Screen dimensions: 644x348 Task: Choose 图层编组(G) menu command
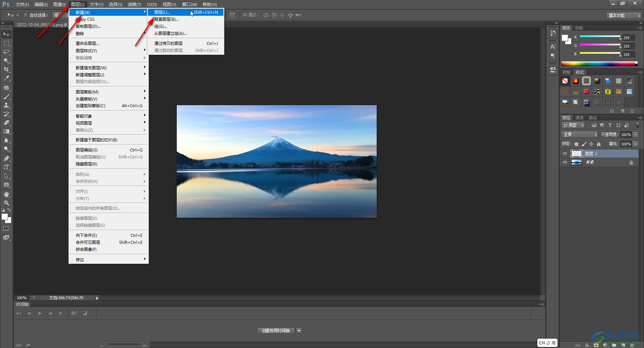tap(109, 150)
